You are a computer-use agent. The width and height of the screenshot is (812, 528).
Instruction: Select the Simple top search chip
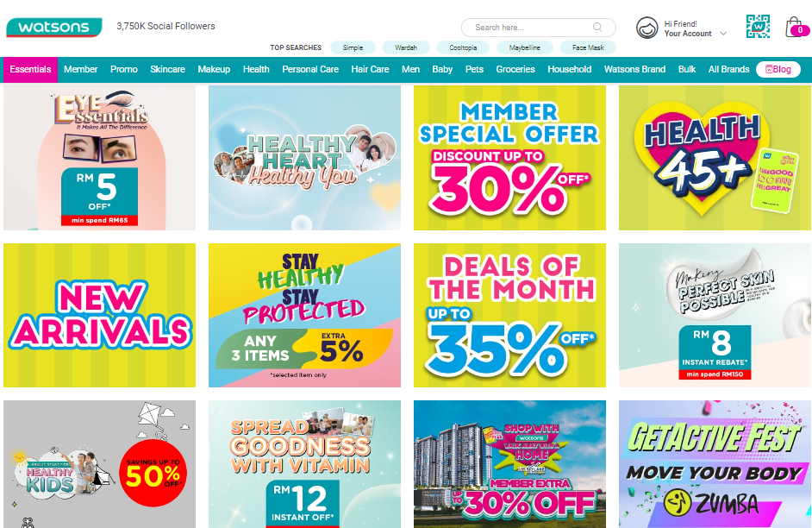point(353,47)
